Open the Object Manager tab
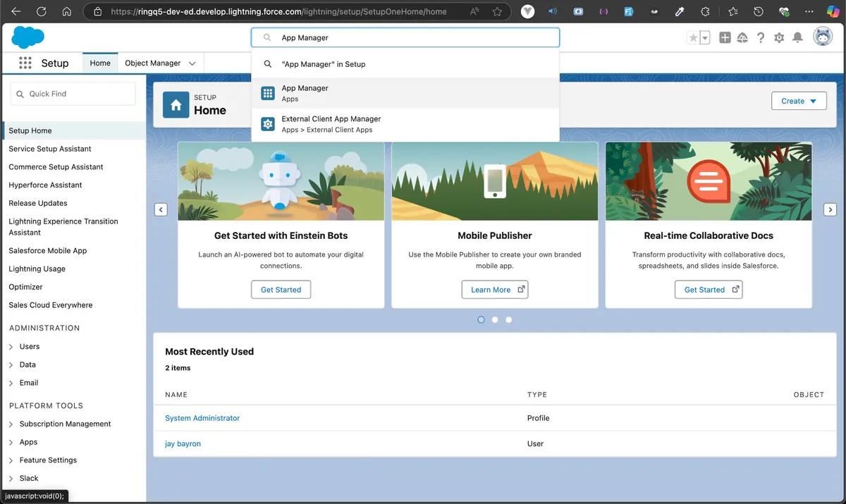This screenshot has height=504, width=846. [153, 63]
